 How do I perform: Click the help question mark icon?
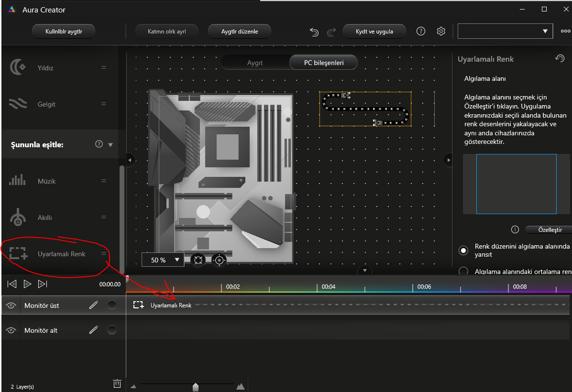click(x=421, y=31)
